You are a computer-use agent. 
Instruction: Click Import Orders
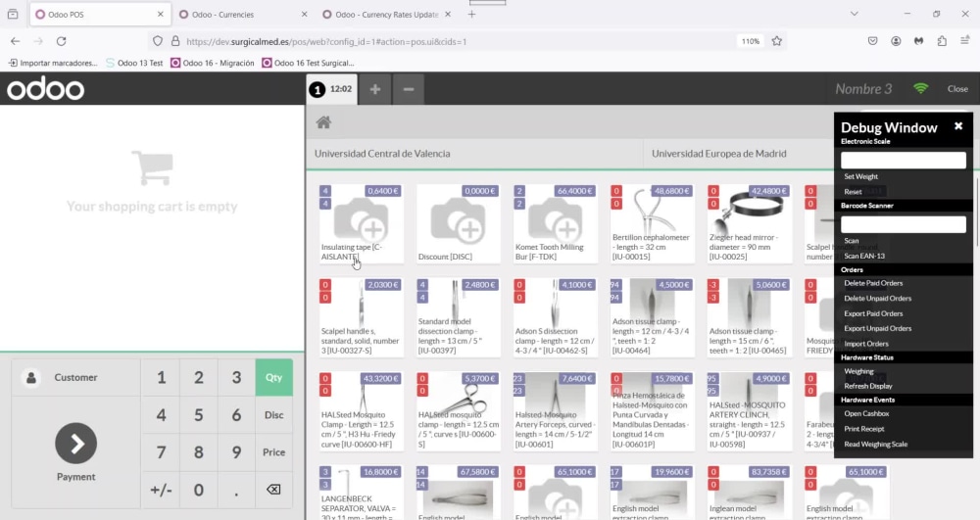[x=865, y=344]
